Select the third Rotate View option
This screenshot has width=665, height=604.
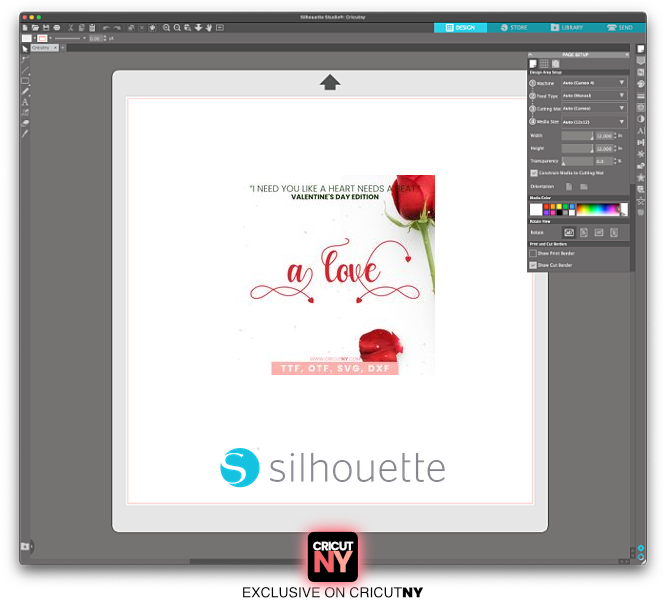tap(599, 232)
